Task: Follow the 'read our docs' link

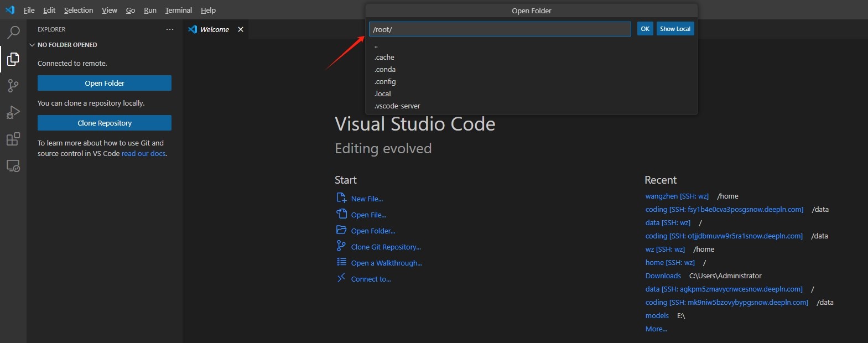Action: [x=143, y=153]
